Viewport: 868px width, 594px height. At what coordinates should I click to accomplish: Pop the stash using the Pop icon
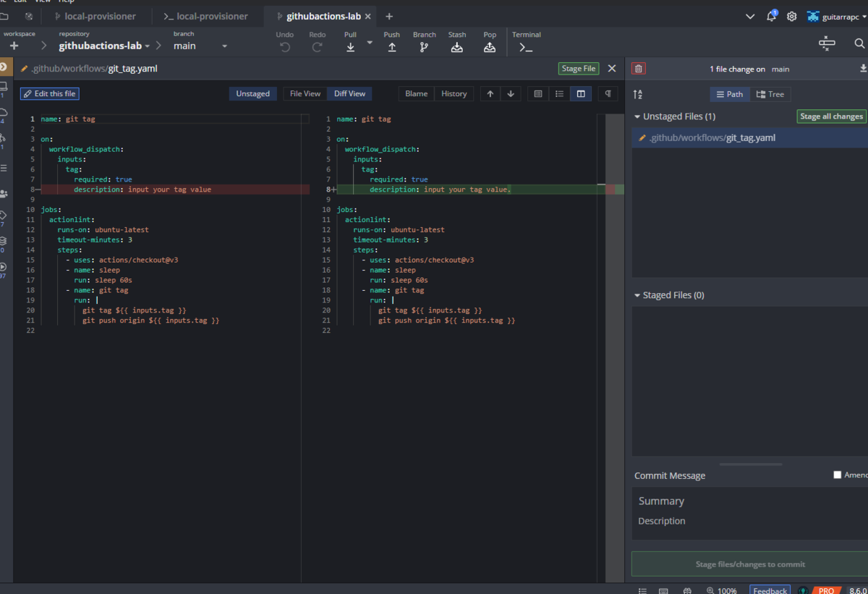490,47
